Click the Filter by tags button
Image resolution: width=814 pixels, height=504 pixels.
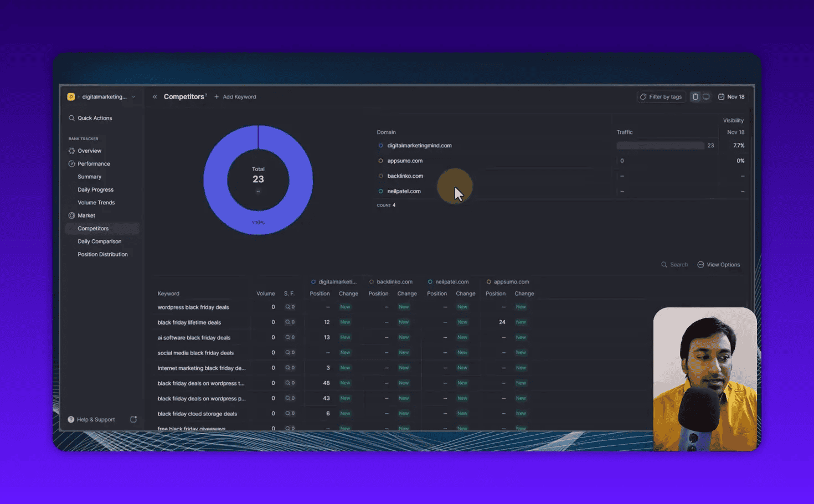coord(661,96)
